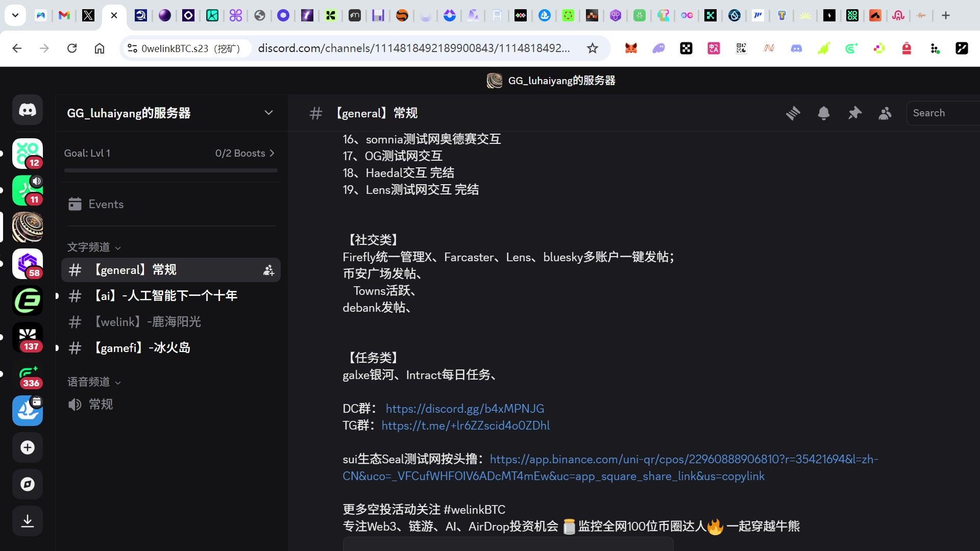Open 【gamefi】-冰火岛 channel
980x551 pixels.
(171, 348)
